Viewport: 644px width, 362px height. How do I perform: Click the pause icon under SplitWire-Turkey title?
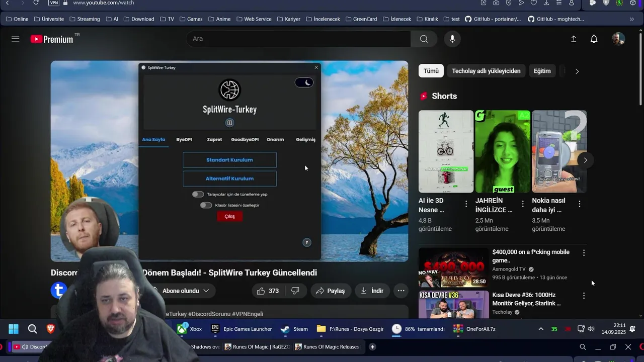(x=229, y=123)
